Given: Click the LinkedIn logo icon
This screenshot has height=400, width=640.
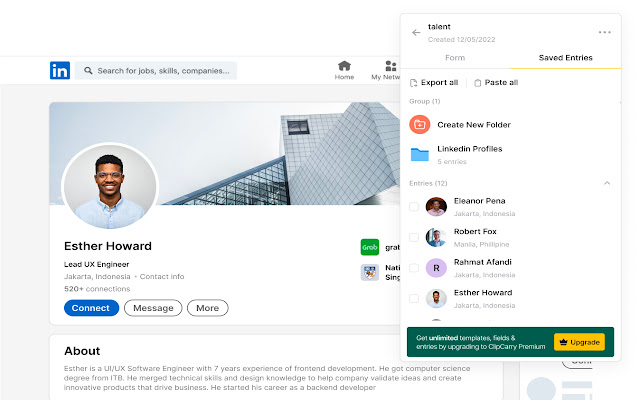Looking at the screenshot, I should tap(60, 71).
